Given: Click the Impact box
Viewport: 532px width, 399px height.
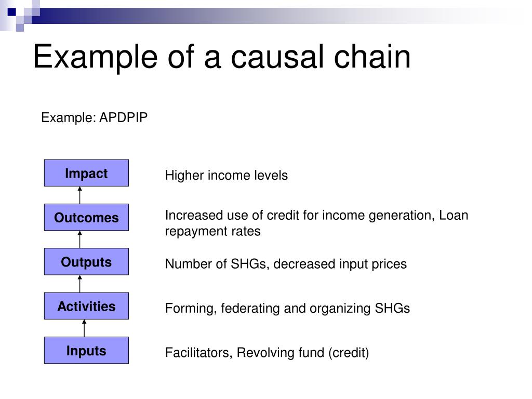Looking at the screenshot, I should (86, 173).
